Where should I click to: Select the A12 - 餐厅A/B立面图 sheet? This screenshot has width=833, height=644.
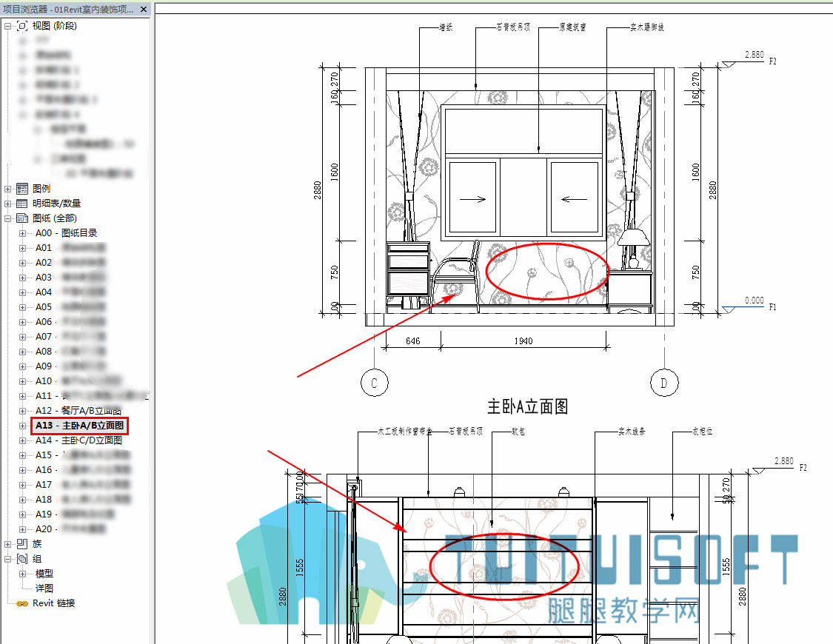coord(78,410)
